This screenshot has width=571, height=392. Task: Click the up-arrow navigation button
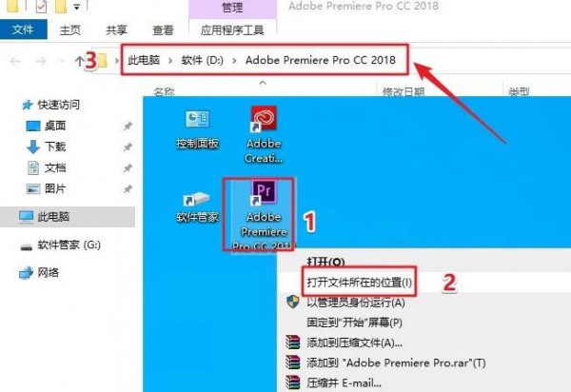(79, 61)
